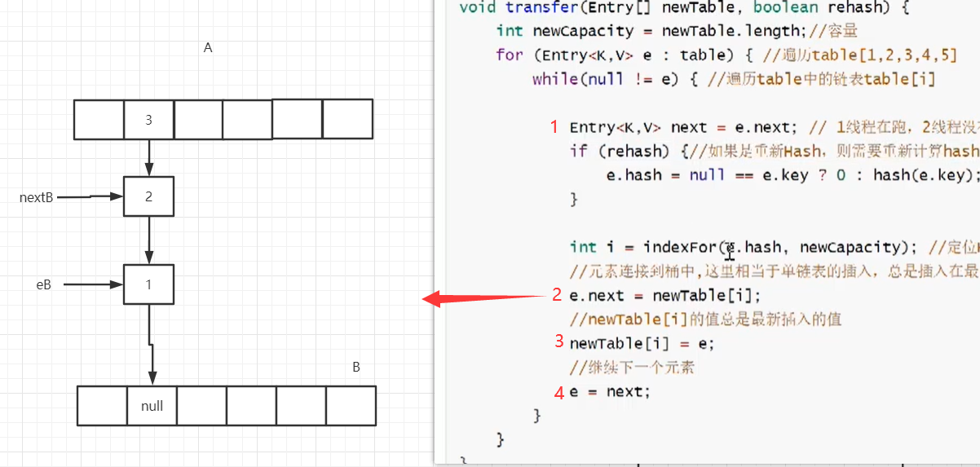Click the "A" label above the top array

[x=208, y=48]
